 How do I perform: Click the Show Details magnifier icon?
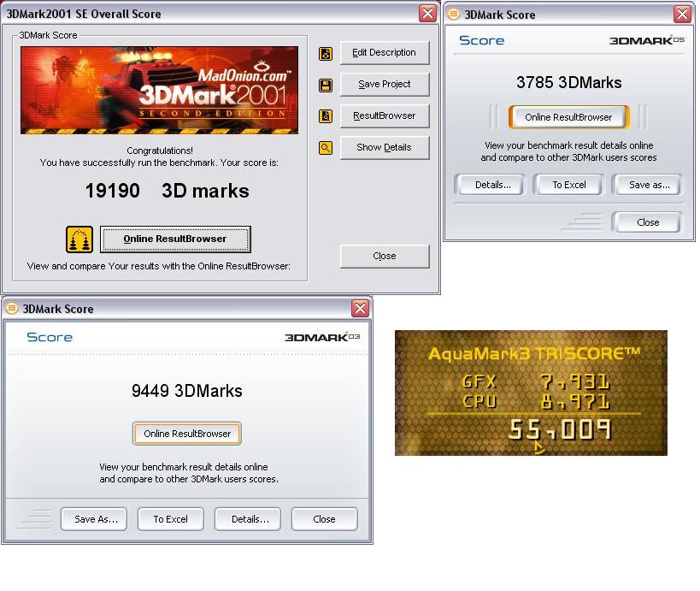point(326,147)
